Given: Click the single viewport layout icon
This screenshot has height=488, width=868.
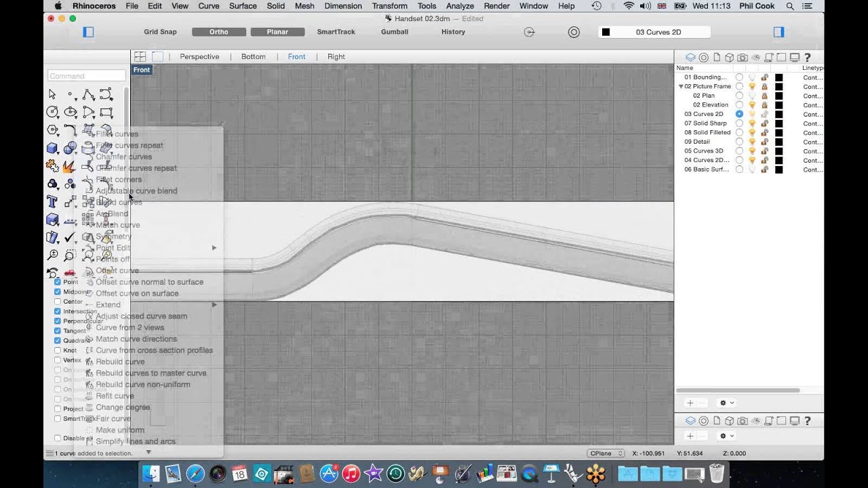Looking at the screenshot, I should (x=157, y=57).
